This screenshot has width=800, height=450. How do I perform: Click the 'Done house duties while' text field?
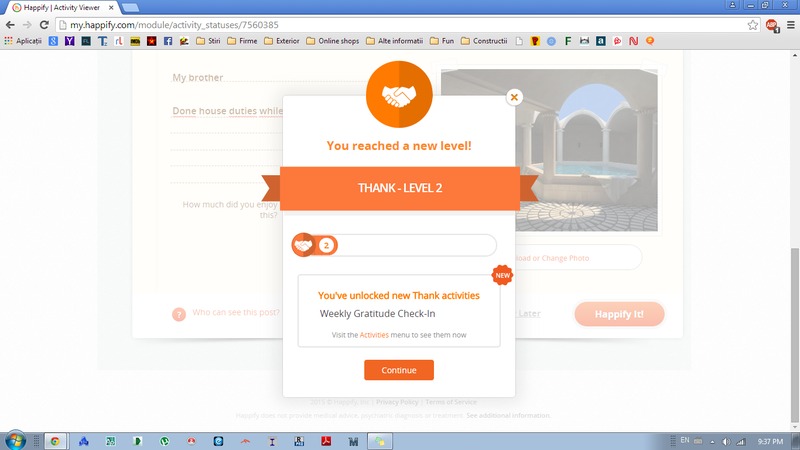[227, 111]
